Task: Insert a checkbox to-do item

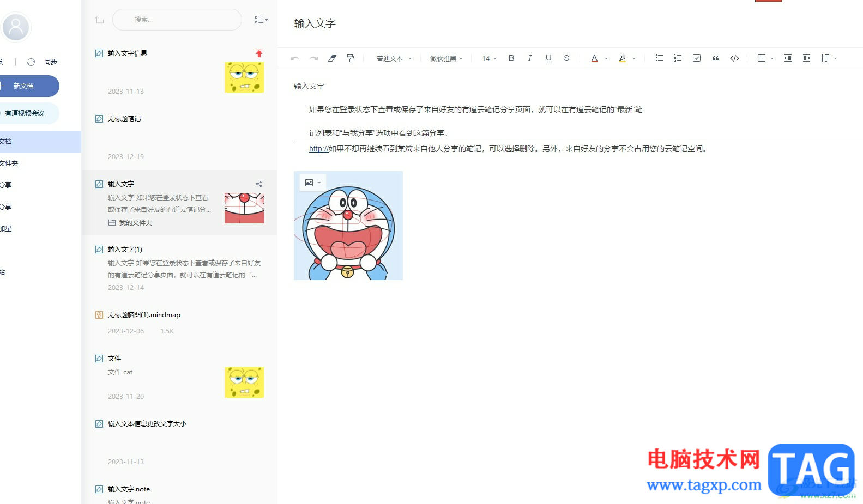Action: (697, 58)
